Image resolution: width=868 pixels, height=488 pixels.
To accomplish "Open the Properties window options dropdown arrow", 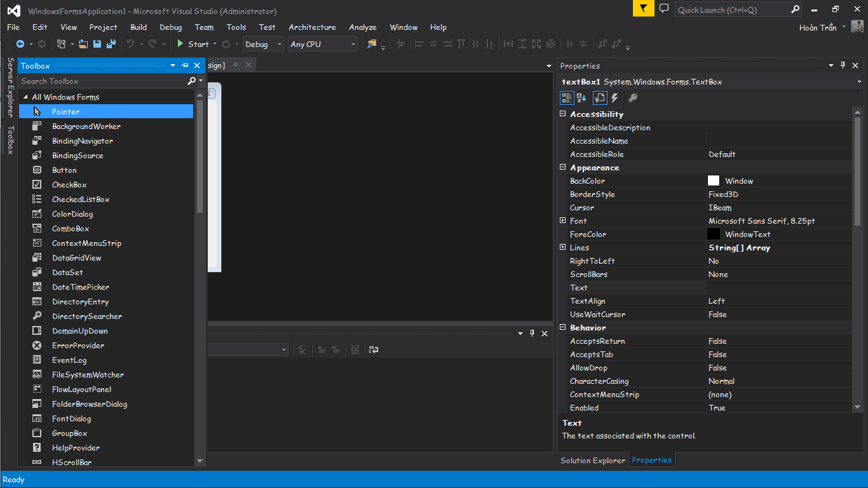I will click(x=831, y=65).
